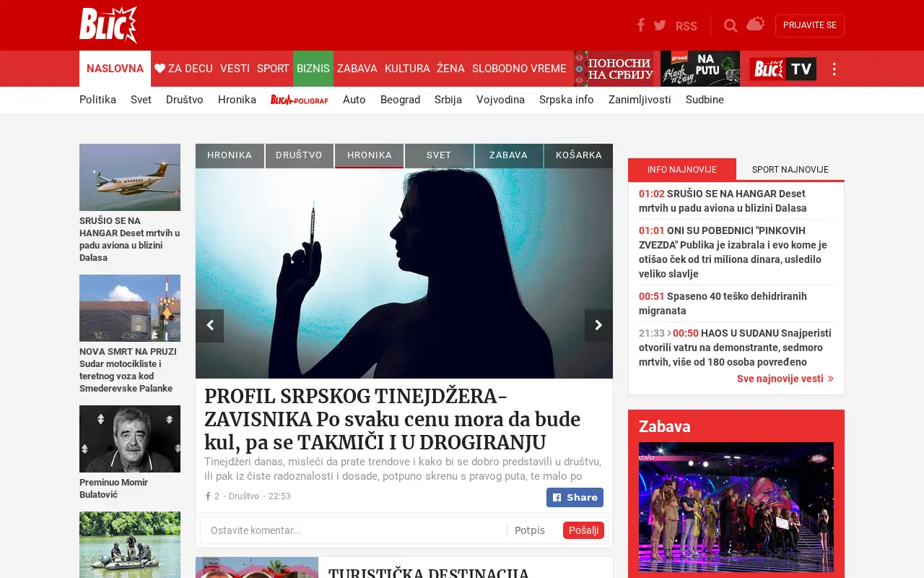Open the Zanimljivosti subsection link
Image resolution: width=924 pixels, height=578 pixels.
[x=640, y=100]
